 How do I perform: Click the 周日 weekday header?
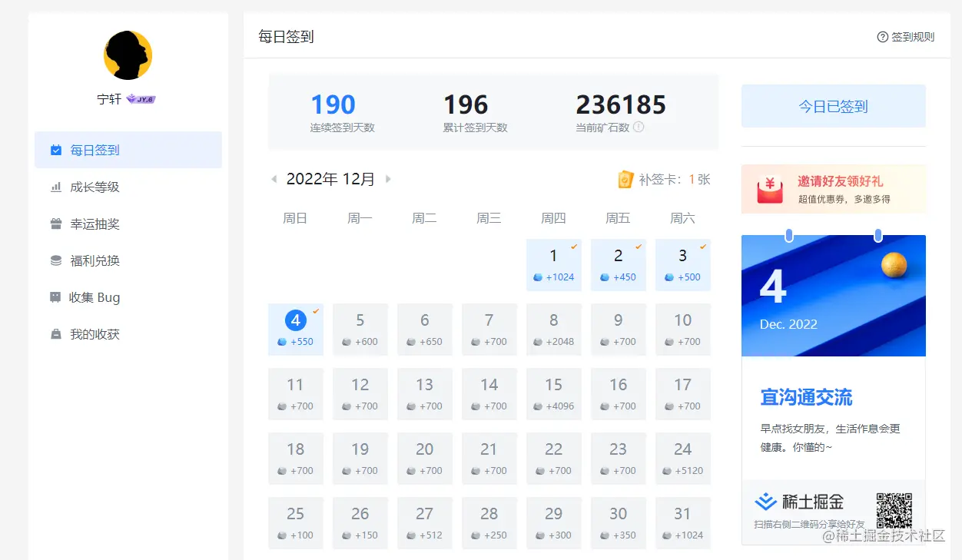[295, 218]
